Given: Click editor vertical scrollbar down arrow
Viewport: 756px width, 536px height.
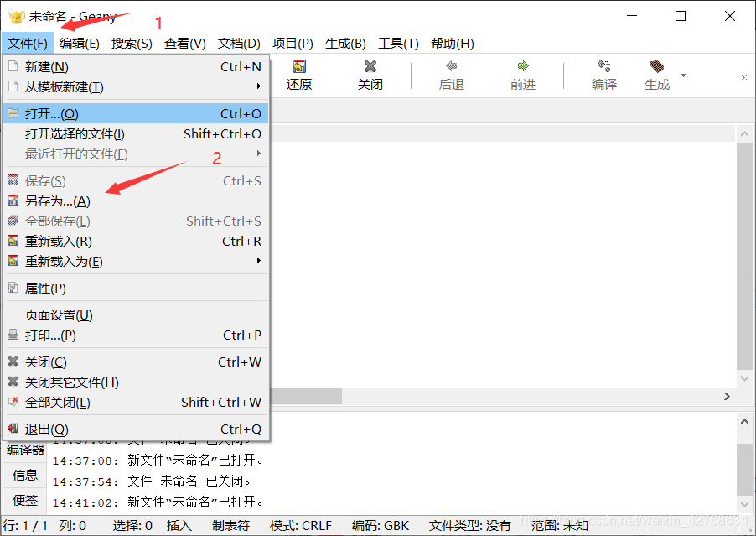Looking at the screenshot, I should [x=744, y=378].
